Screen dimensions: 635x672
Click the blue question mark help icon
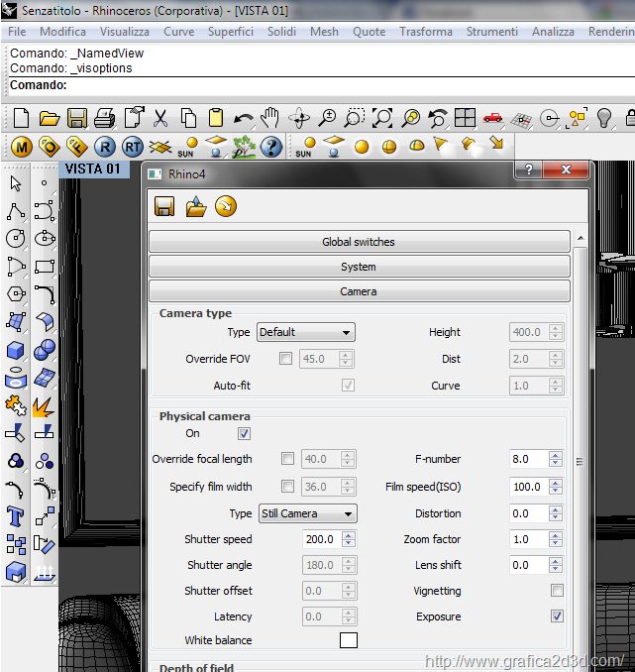click(271, 147)
